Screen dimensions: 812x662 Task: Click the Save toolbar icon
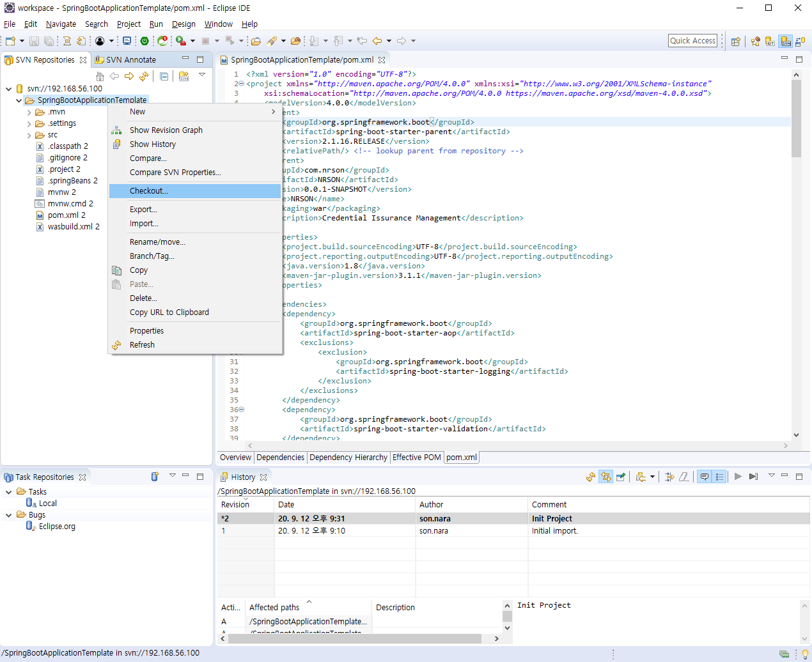pos(35,41)
